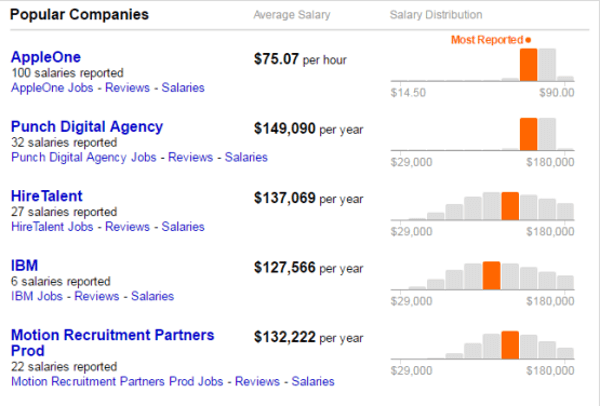View IBM Jobs link
This screenshot has width=600, height=406.
click(x=37, y=296)
